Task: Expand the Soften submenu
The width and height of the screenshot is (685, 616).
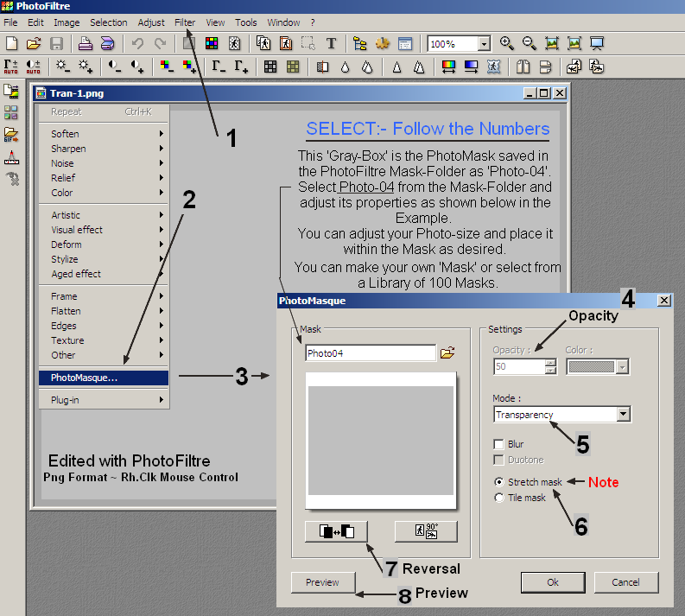Action: click(x=104, y=134)
